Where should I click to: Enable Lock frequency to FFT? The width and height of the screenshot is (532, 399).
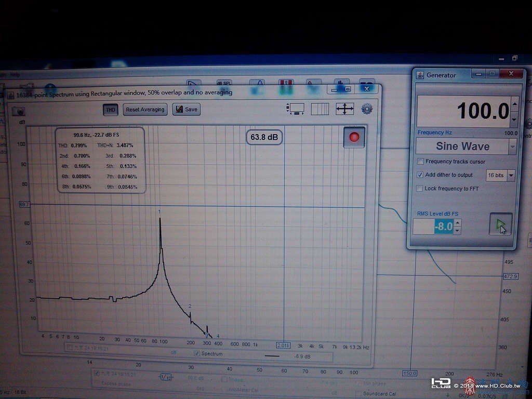pos(420,188)
